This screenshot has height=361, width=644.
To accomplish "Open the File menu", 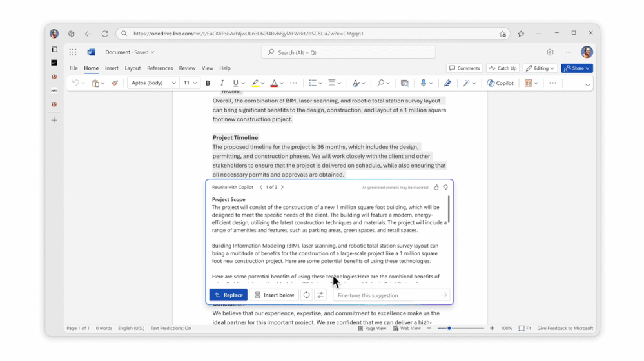I will 73,68.
